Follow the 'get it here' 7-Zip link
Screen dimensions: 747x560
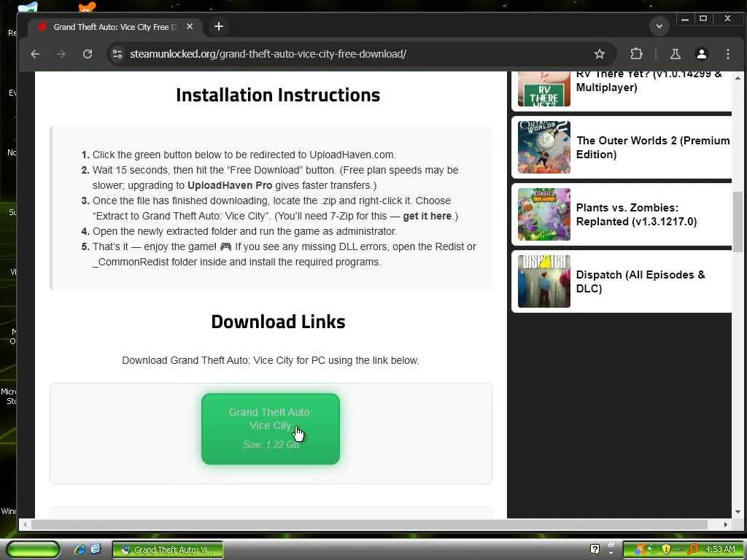coord(427,216)
